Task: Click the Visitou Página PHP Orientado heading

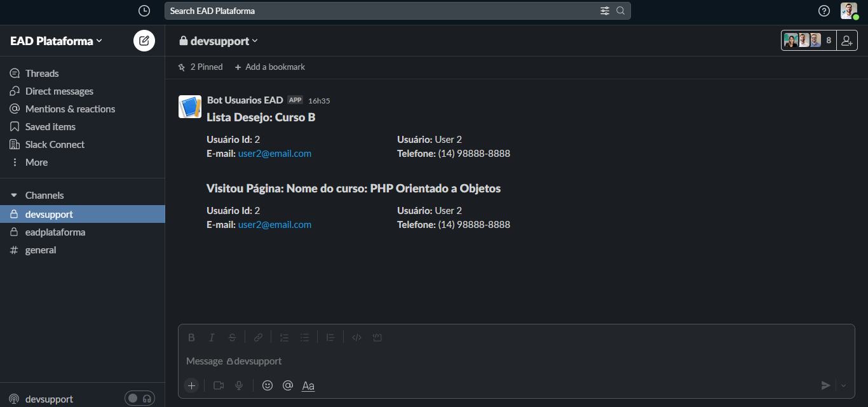Action: [x=353, y=189]
